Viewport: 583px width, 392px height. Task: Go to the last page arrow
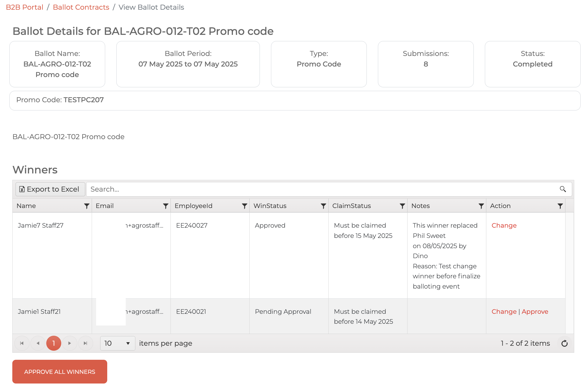[86, 343]
